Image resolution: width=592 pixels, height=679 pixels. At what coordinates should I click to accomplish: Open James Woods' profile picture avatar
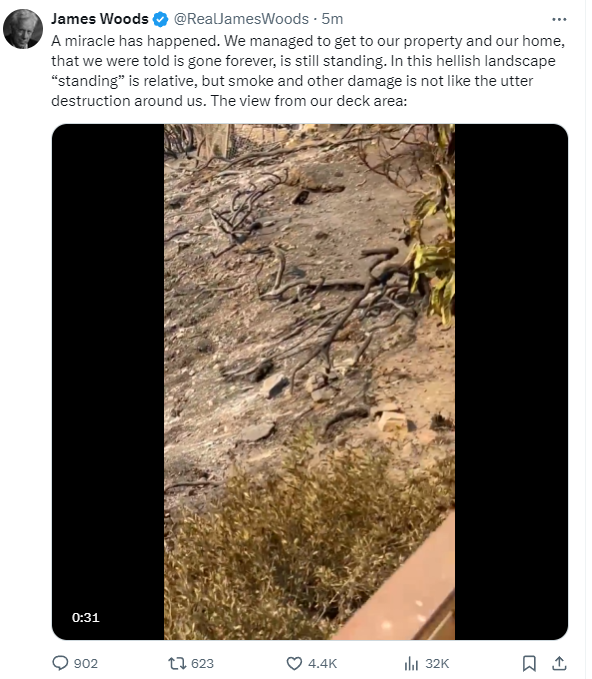pos(23,29)
